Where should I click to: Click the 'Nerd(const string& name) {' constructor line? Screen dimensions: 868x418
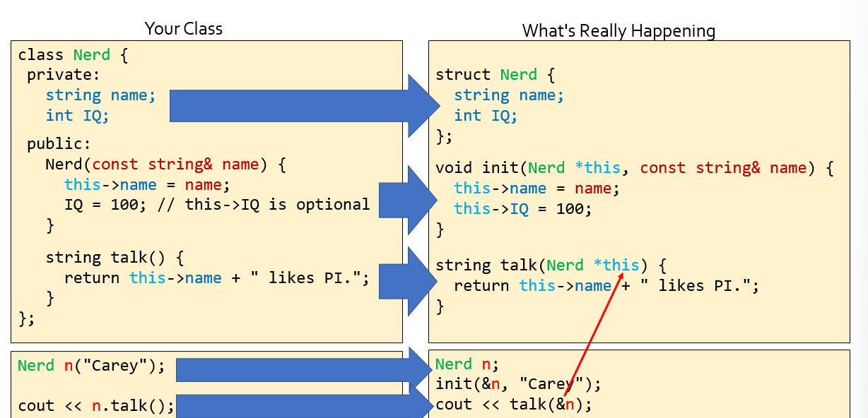(x=165, y=165)
